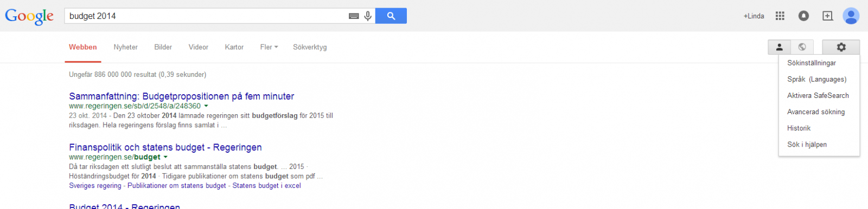Image resolution: width=868 pixels, height=209 pixels.
Task: Click the blue magnifier search button
Action: [391, 16]
